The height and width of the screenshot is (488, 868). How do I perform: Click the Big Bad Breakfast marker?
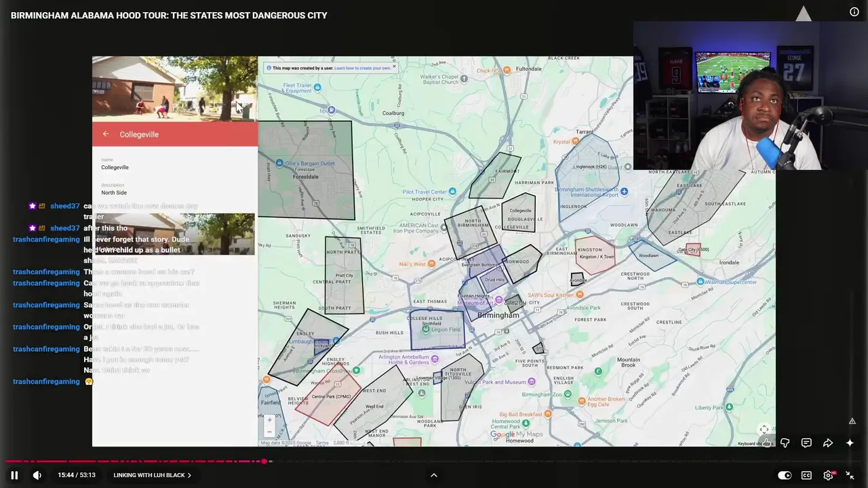tap(548, 413)
